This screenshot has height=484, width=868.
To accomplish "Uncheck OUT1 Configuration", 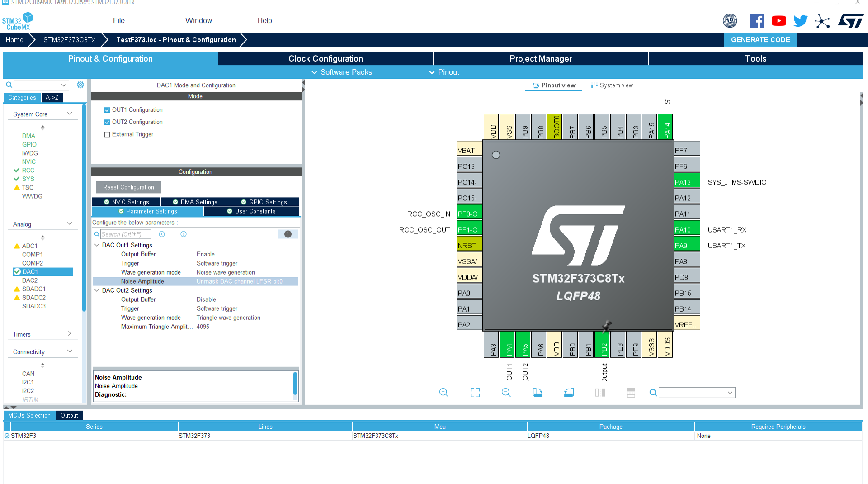I will [x=107, y=109].
